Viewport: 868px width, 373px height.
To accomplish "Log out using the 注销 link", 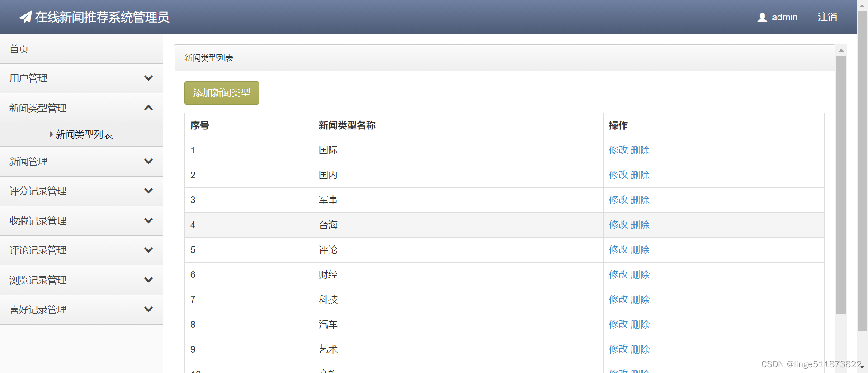I will (x=827, y=17).
